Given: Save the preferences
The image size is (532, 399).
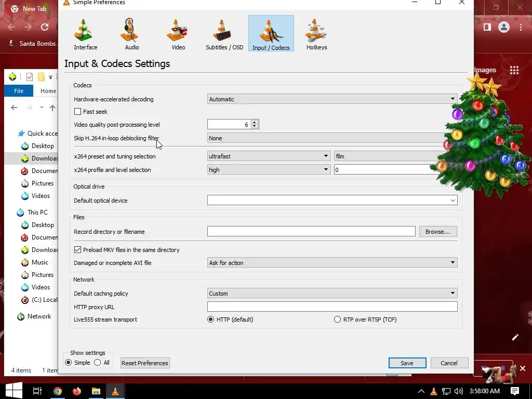Looking at the screenshot, I should [x=407, y=363].
